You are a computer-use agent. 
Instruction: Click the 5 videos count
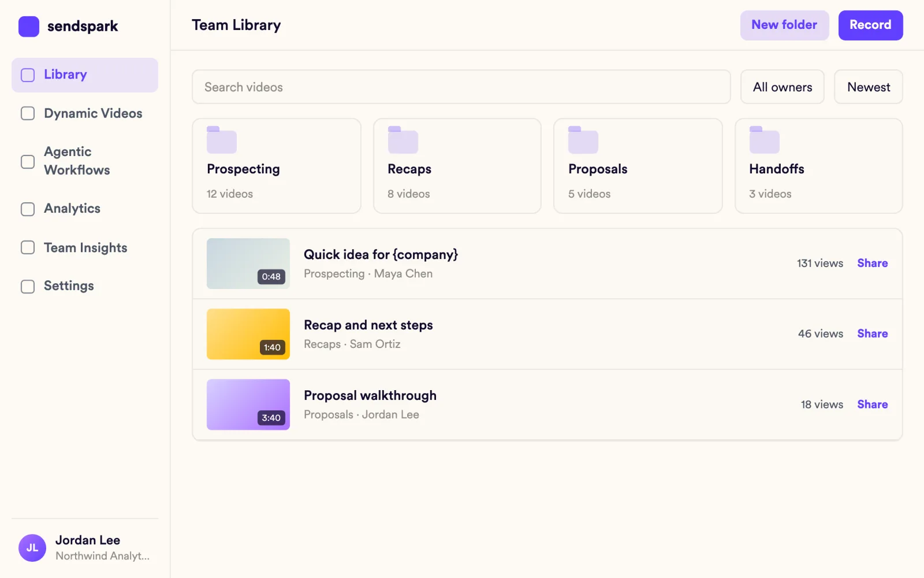590,194
